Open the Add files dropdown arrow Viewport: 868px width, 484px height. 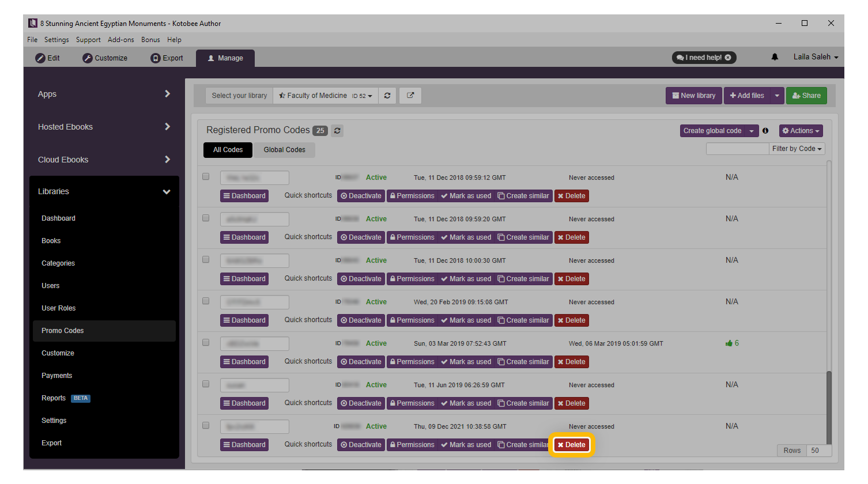tap(777, 96)
